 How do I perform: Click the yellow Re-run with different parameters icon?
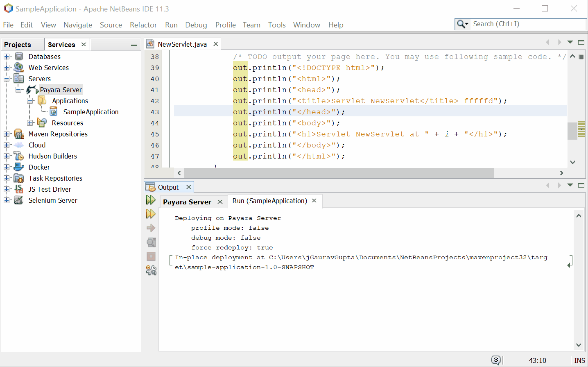[x=151, y=214]
